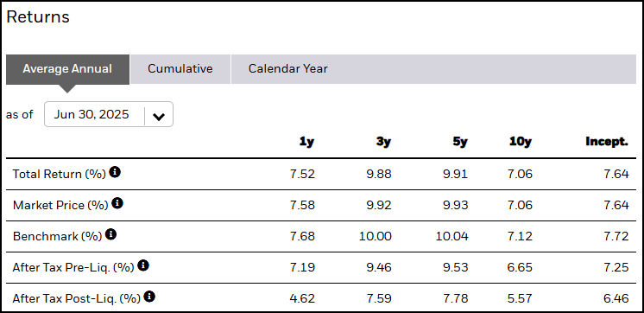Click the 10y column header

(x=521, y=142)
